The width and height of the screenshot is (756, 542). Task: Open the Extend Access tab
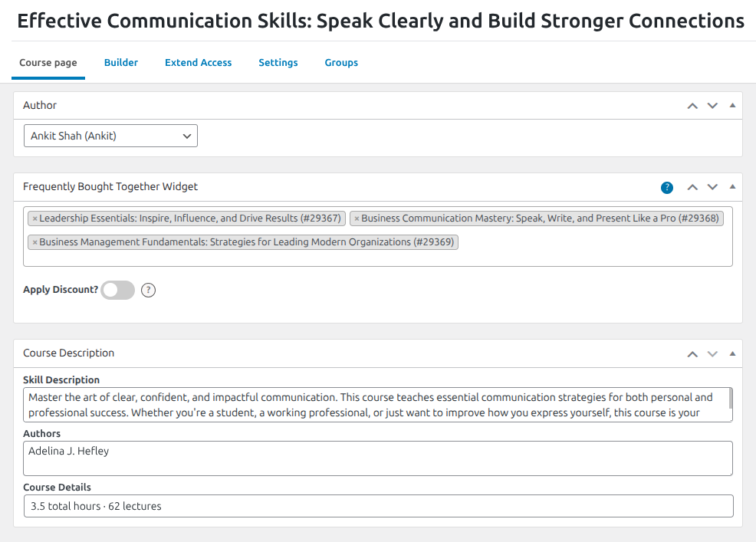[198, 63]
